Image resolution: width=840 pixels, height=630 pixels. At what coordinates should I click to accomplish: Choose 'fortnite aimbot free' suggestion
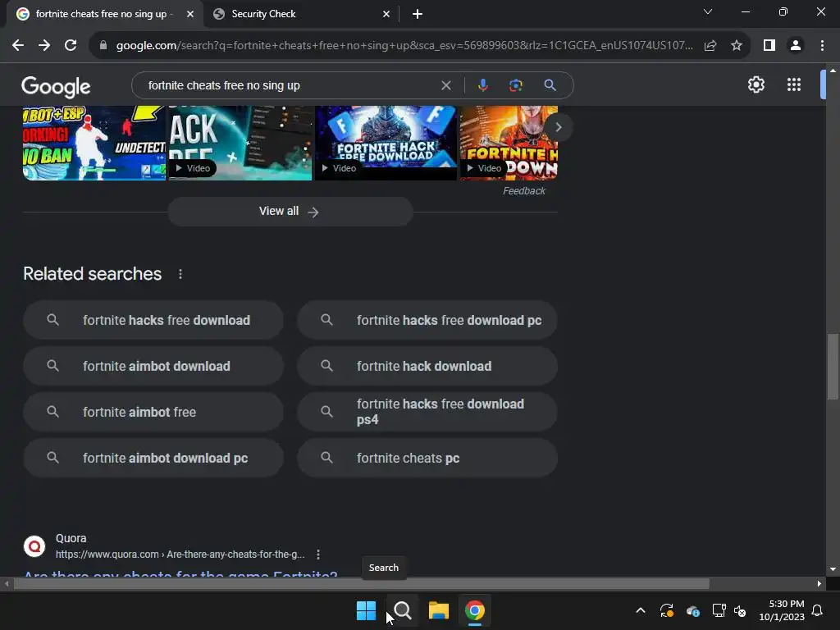point(153,412)
